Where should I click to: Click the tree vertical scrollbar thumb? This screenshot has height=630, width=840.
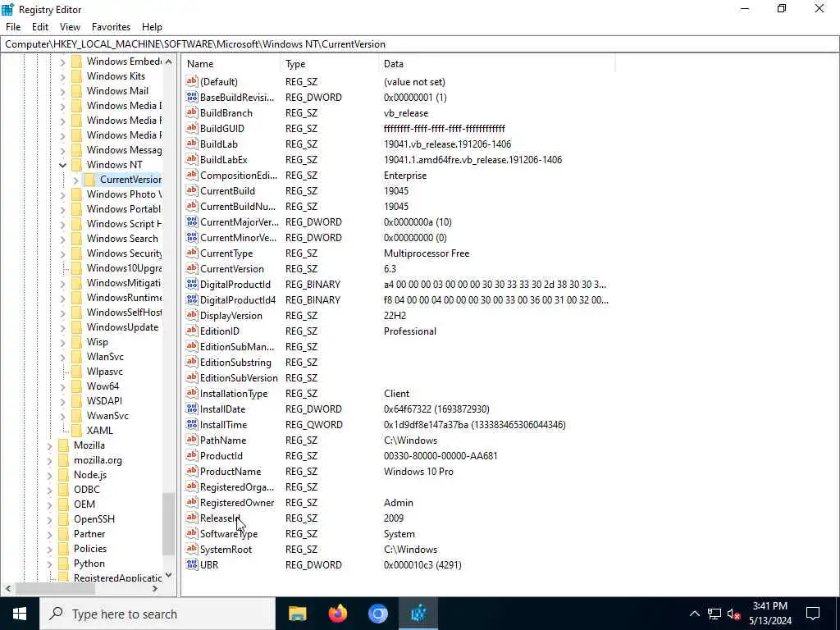(168, 523)
